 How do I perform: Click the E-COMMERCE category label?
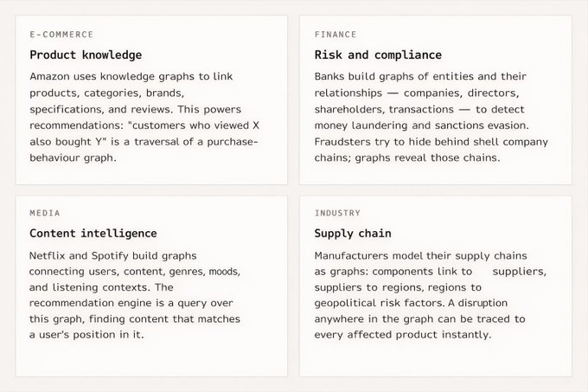(x=61, y=35)
